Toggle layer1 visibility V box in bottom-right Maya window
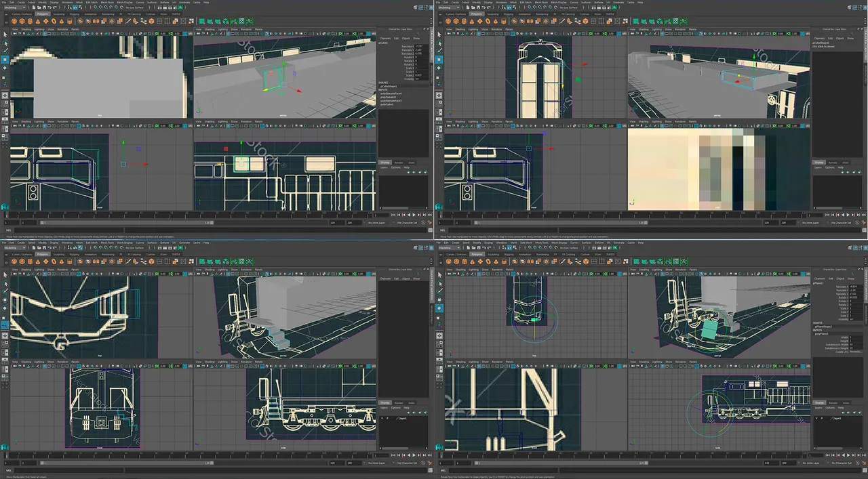Viewport: 868px width, 479px height. tap(816, 419)
